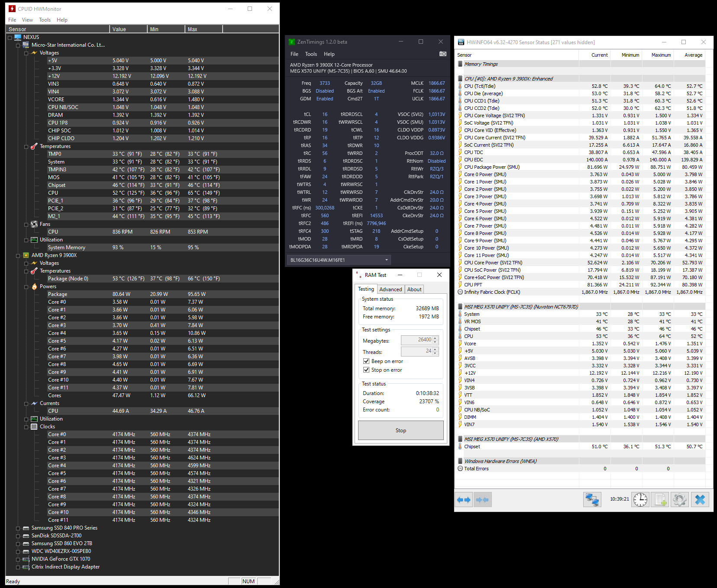Collapse the AMD Ryzen 9 3900X tree node

(x=18, y=255)
